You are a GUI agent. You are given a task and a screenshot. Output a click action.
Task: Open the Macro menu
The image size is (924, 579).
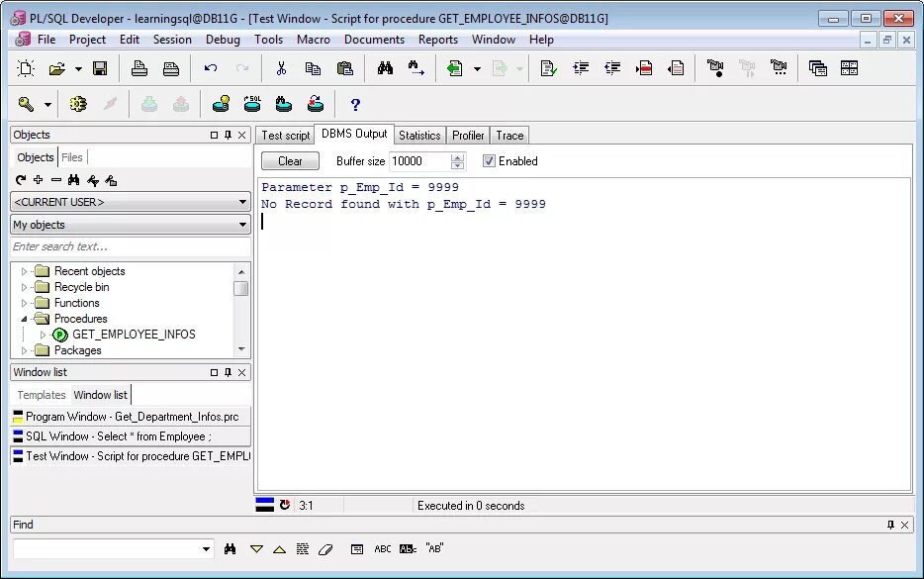click(x=314, y=40)
